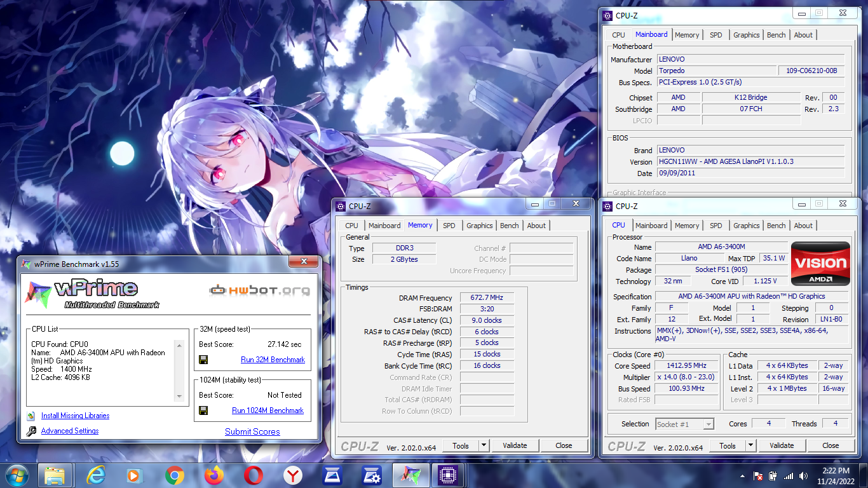Screen dimensions: 868x488
Task: Open the About tab in the CPU-Z Memory window
Action: coord(536,226)
